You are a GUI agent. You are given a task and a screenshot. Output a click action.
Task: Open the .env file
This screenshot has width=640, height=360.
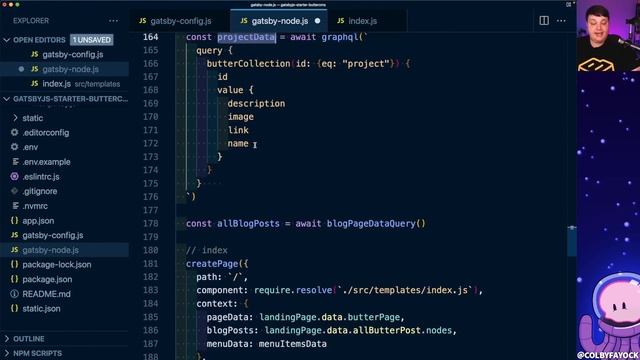[x=30, y=147]
